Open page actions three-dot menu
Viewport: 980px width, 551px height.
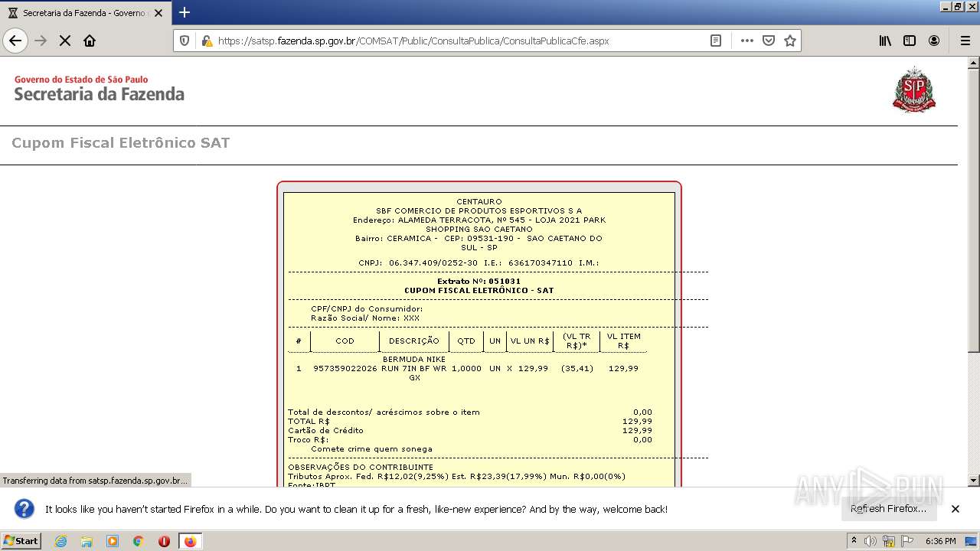tap(746, 41)
